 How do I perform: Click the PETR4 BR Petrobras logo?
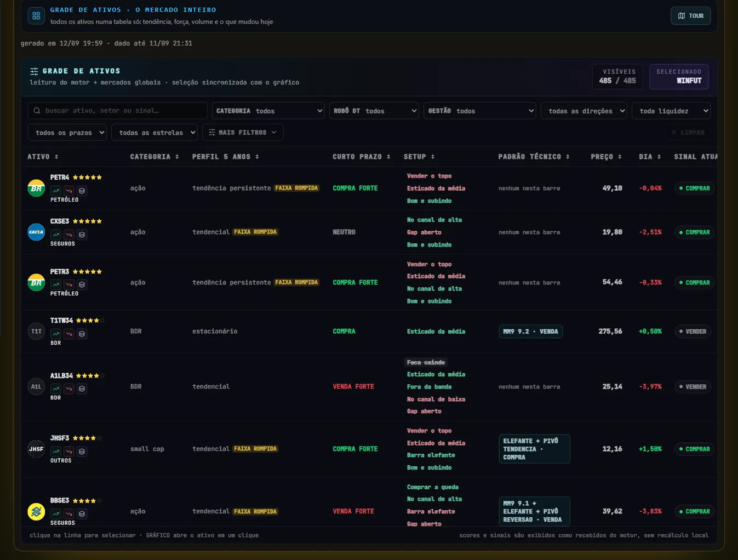point(36,188)
